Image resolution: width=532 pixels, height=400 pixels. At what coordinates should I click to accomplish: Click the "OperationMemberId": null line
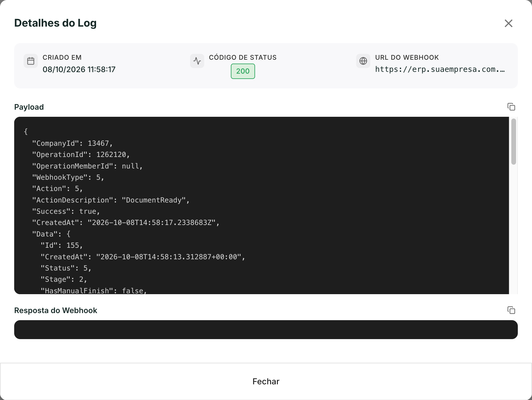click(87, 166)
